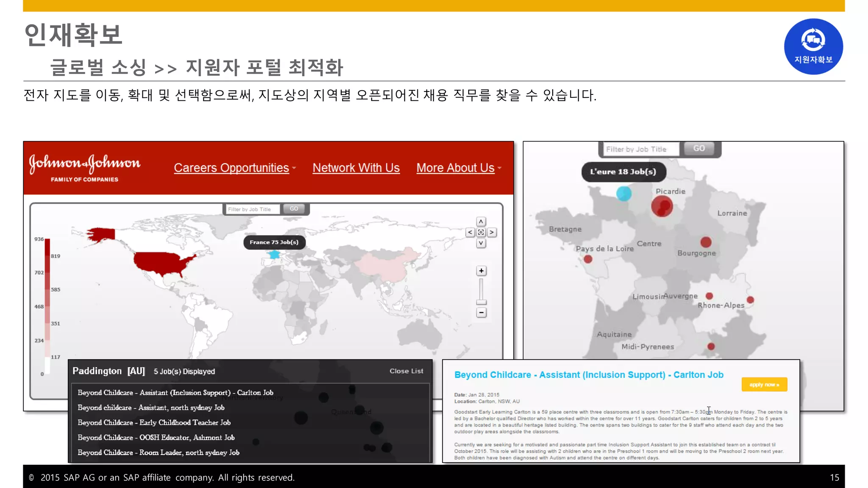Expand More About Us dropdown

[459, 168]
